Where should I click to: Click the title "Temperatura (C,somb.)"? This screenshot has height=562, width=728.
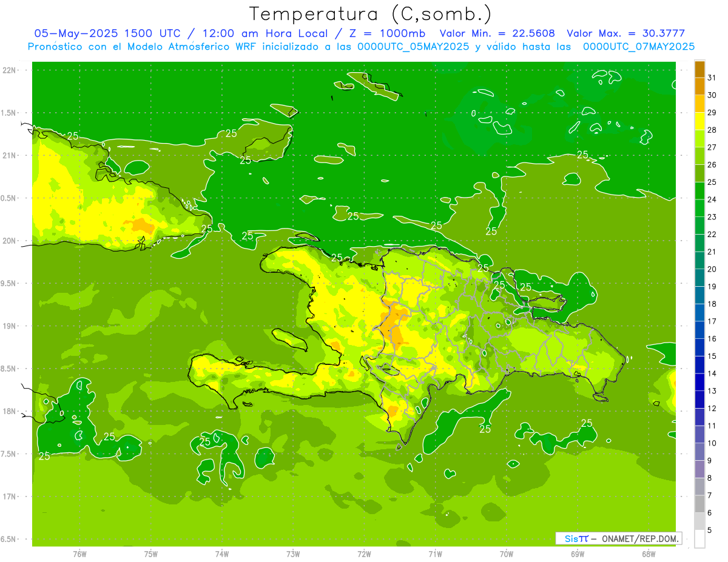[x=371, y=14]
